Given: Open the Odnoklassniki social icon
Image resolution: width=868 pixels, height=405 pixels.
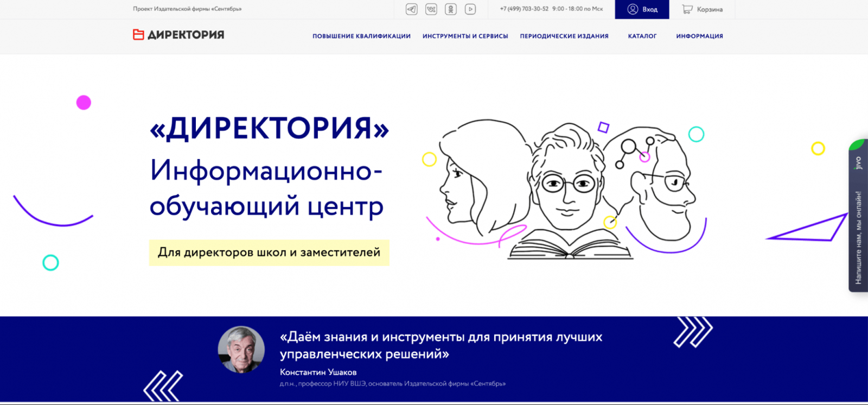Looking at the screenshot, I should click(451, 9).
